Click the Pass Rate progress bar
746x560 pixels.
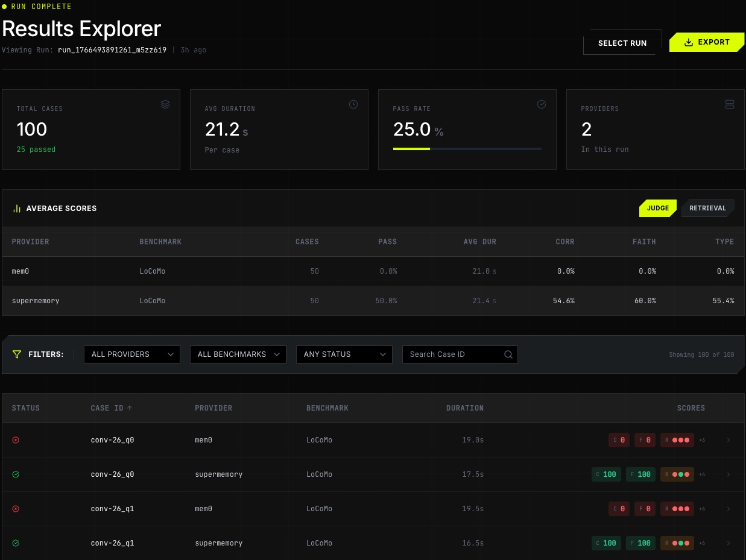(467, 149)
